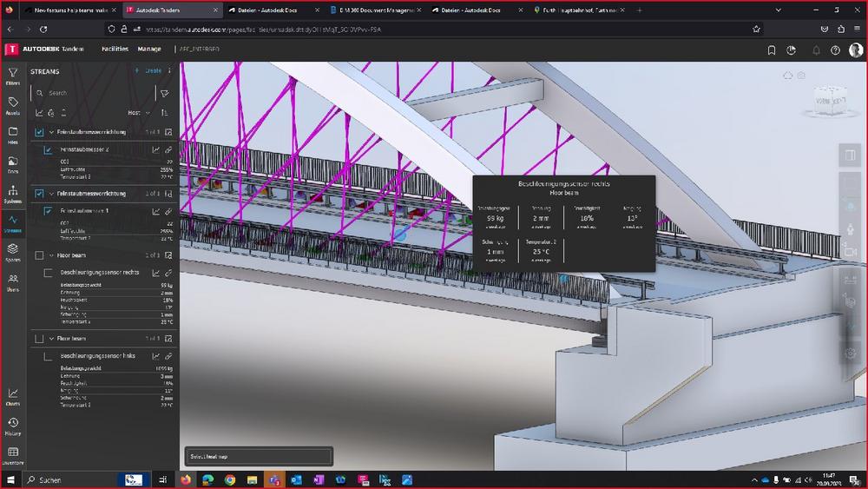Screen dimensions: 868x489
Task: Show chart for Beschleunigungssensor rechts
Action: (x=156, y=272)
